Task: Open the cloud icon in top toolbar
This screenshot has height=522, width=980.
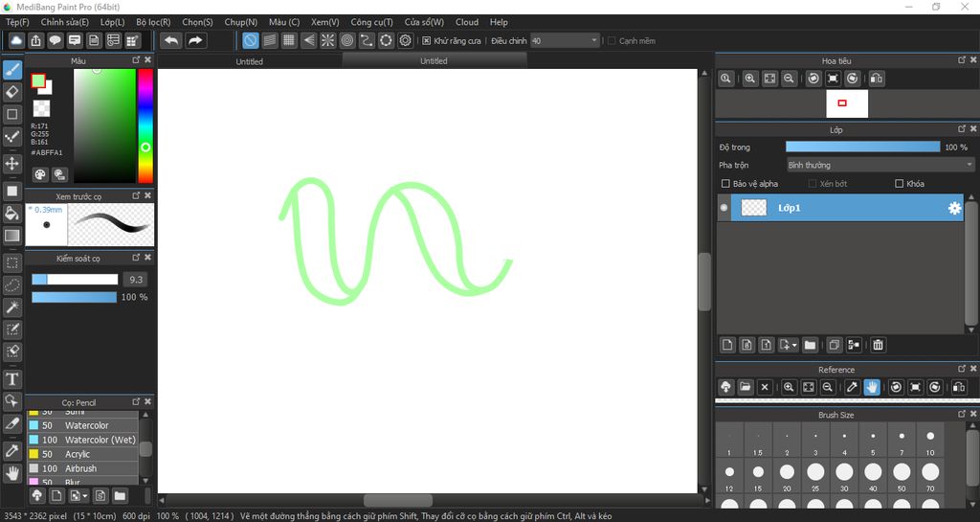Action: point(16,40)
